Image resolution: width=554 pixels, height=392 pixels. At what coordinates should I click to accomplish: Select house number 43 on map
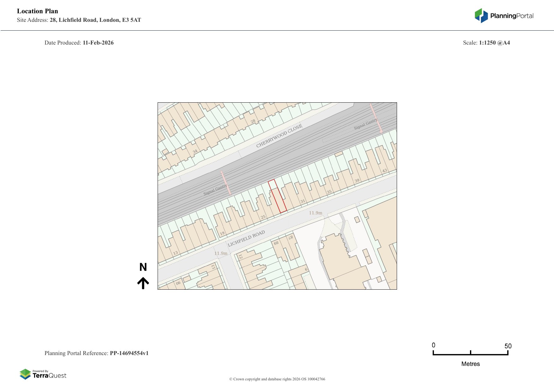click(384, 171)
